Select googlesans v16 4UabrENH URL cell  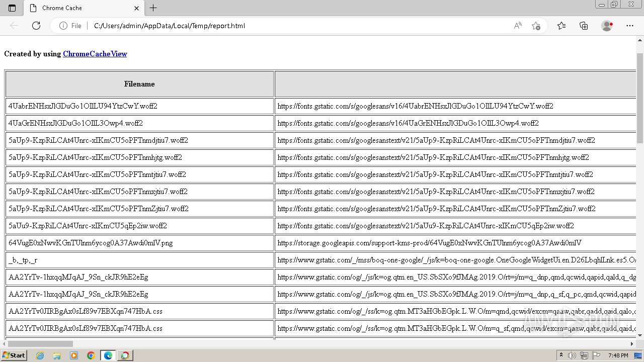tap(455, 106)
